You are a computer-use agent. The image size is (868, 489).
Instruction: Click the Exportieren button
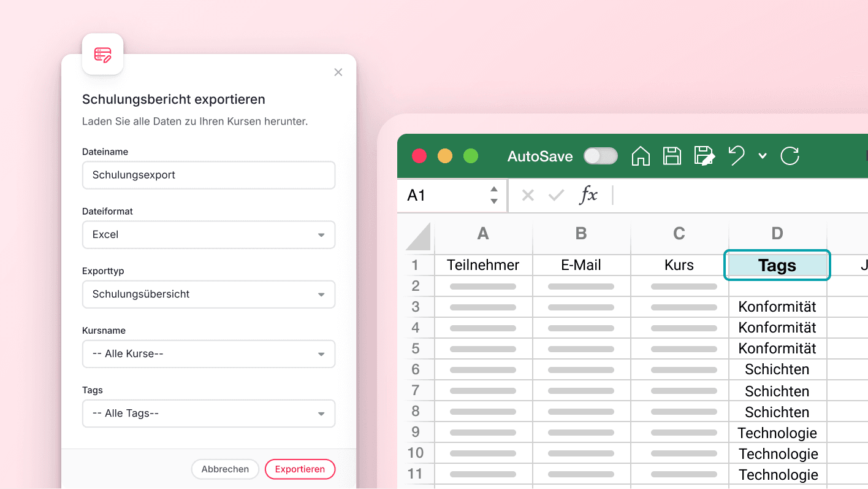(300, 469)
